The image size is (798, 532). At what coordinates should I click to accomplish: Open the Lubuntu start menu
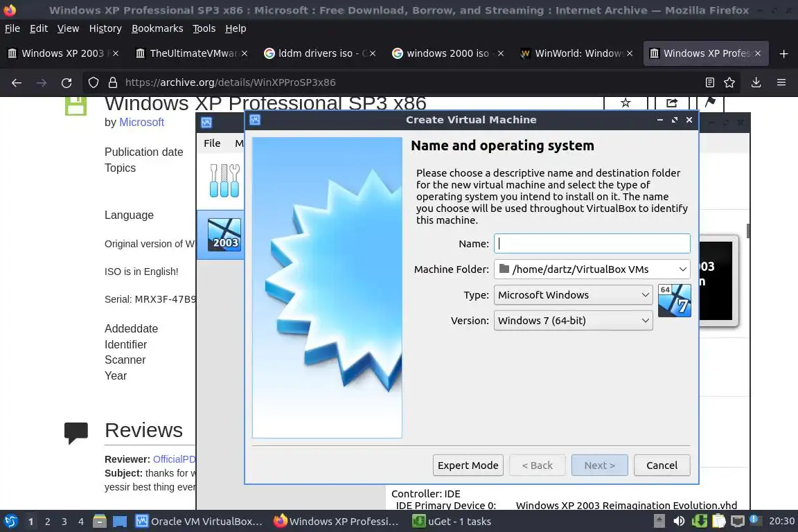tap(10, 522)
